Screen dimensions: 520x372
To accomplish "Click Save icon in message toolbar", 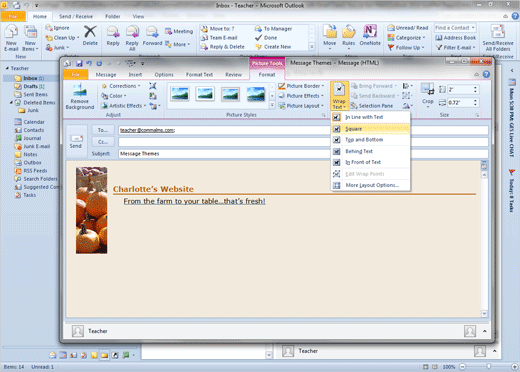I will coord(79,63).
